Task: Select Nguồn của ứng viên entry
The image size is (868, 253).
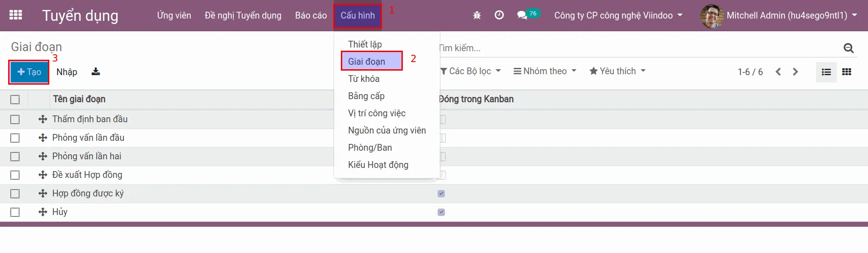Action: pyautogui.click(x=387, y=130)
